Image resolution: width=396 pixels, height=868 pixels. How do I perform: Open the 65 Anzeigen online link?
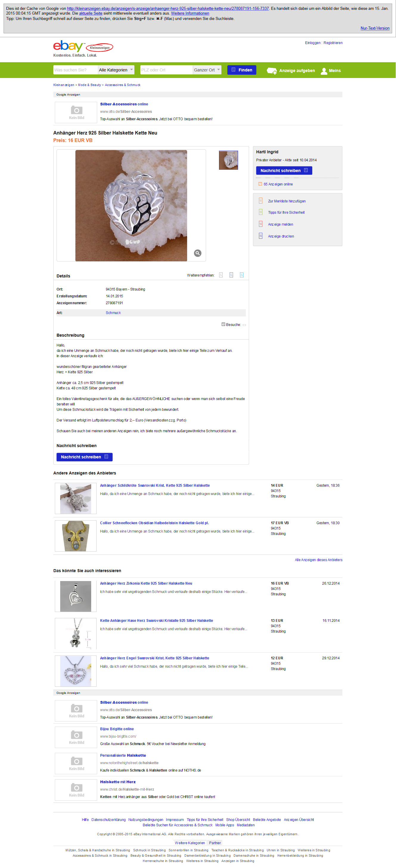(x=278, y=184)
